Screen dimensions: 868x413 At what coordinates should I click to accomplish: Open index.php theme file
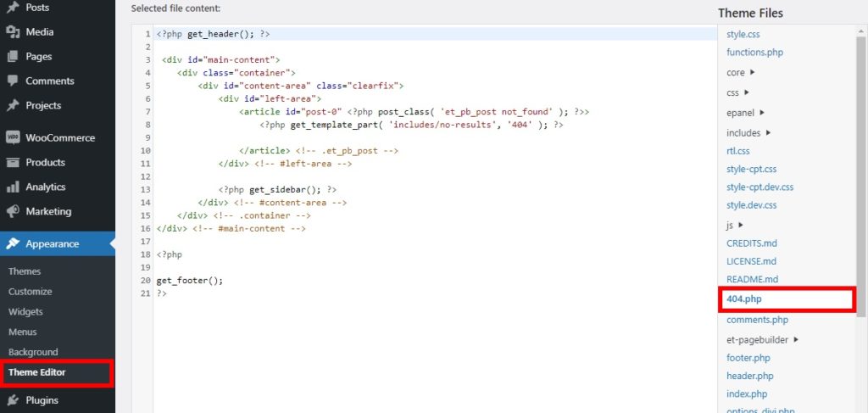[x=747, y=394]
